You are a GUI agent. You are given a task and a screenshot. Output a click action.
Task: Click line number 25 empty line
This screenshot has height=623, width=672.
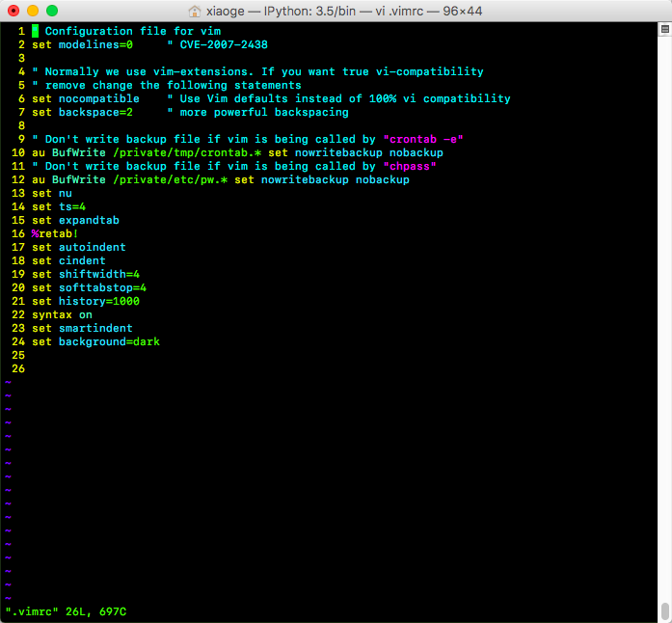(18, 356)
